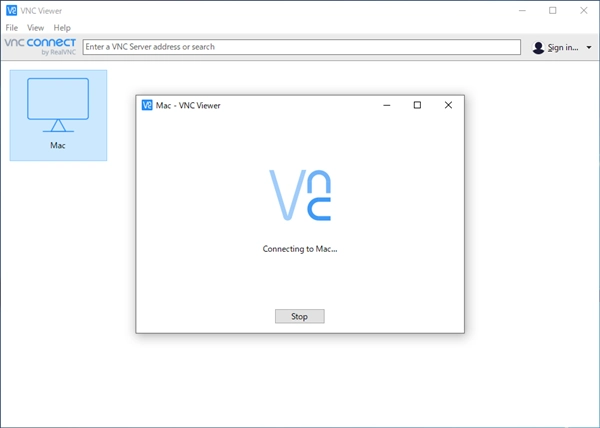Minimize the Mac - VNC Viewer dialog
600x428 pixels.
tap(387, 105)
